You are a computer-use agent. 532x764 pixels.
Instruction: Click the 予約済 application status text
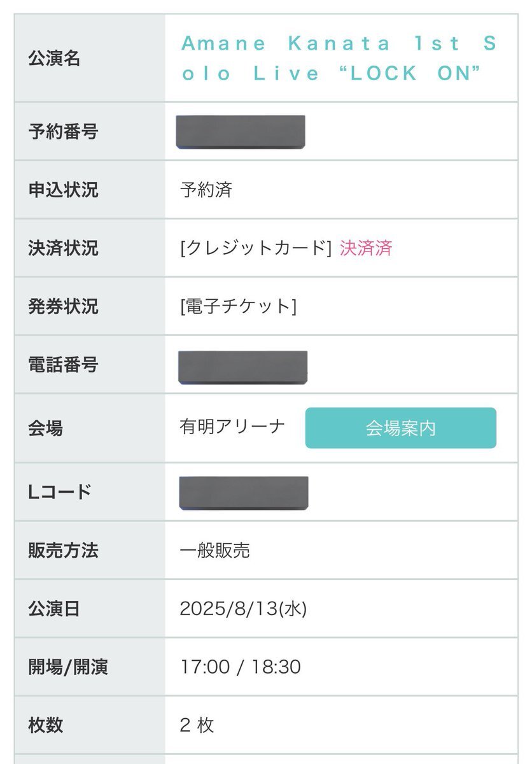pos(206,190)
